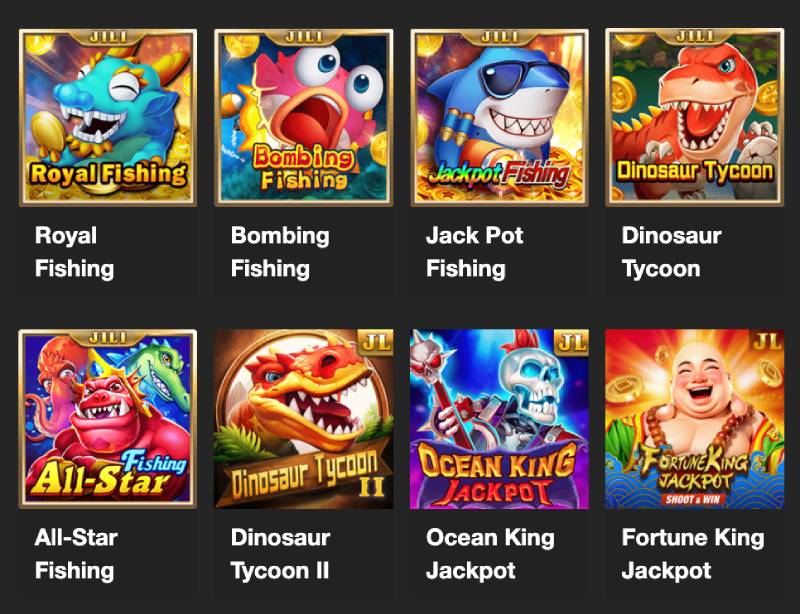
Task: Click the Fortune King Jackpot caption
Action: click(693, 554)
